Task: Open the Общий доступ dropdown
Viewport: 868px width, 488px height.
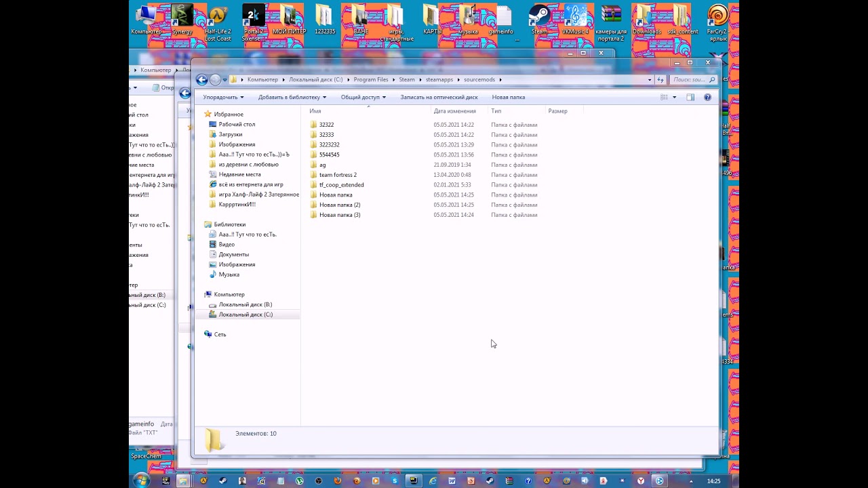Action: coord(363,97)
